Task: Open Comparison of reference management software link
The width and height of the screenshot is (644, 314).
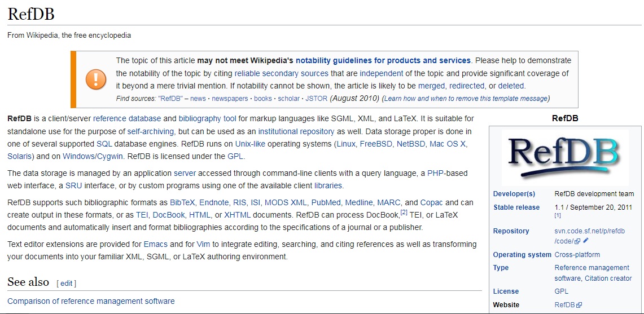Action: (91, 301)
